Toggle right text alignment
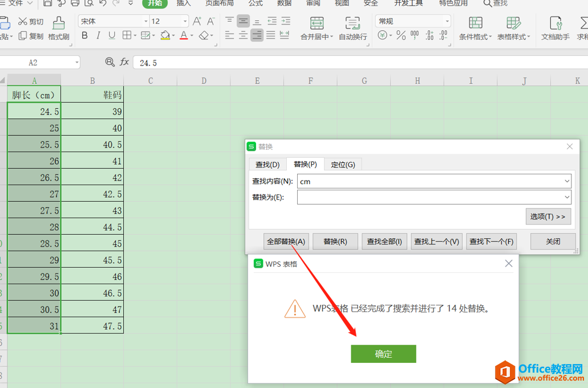Screen dimensions: 588x388 (x=257, y=35)
